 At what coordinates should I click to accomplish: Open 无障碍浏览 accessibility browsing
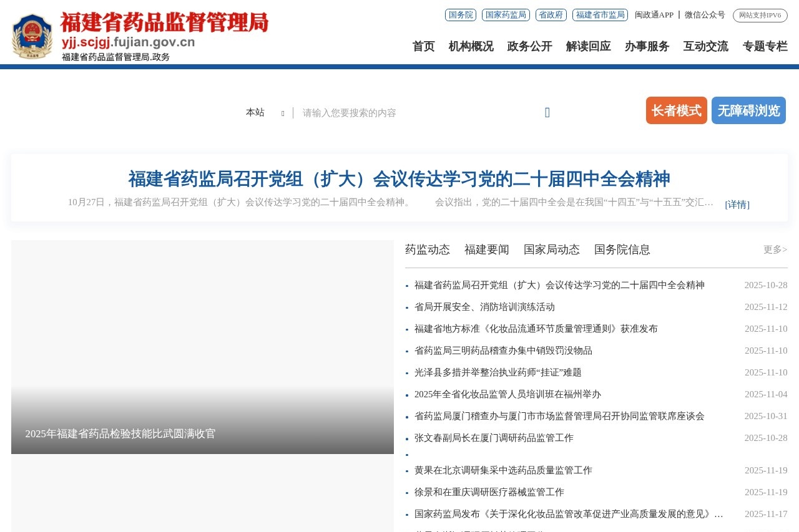pos(748,110)
